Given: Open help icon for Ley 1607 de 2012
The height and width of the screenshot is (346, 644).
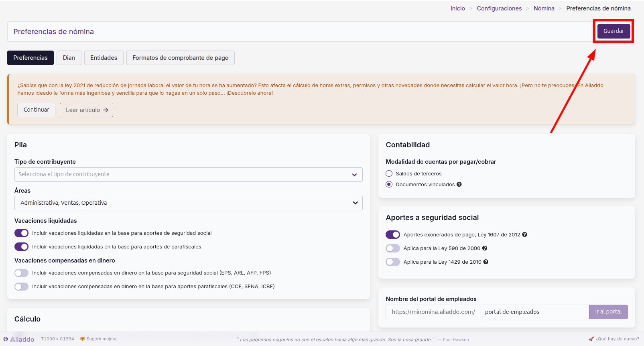Looking at the screenshot, I should click(x=524, y=235).
